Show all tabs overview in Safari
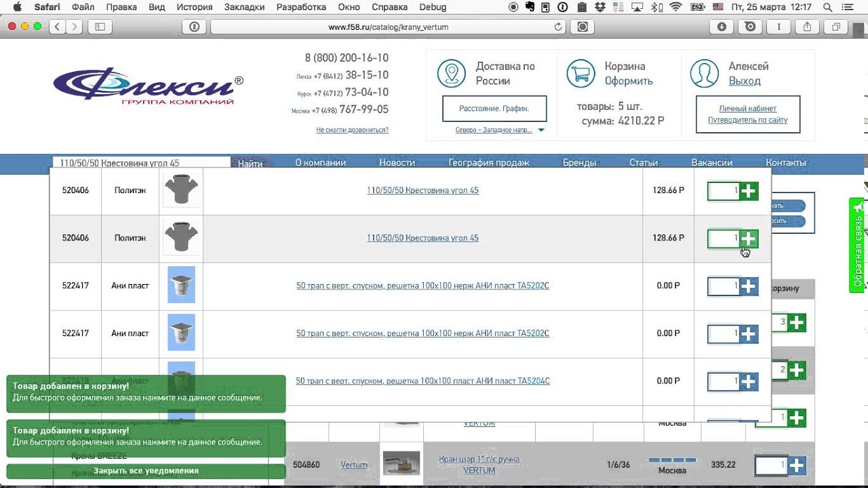 835,26
